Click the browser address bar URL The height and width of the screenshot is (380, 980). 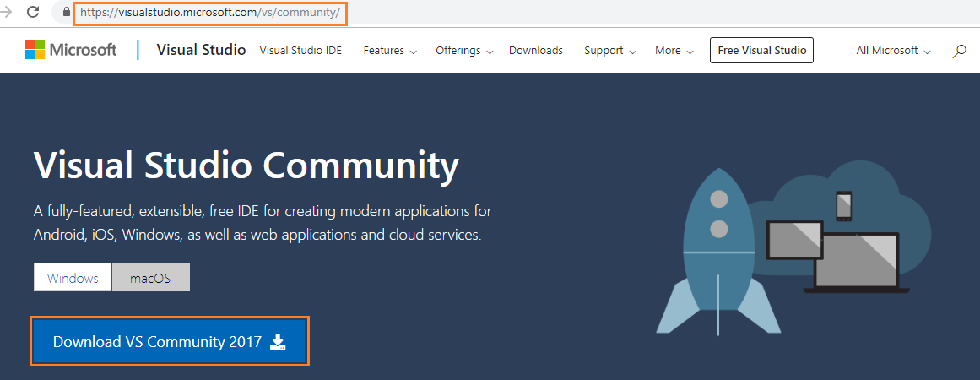[x=211, y=13]
